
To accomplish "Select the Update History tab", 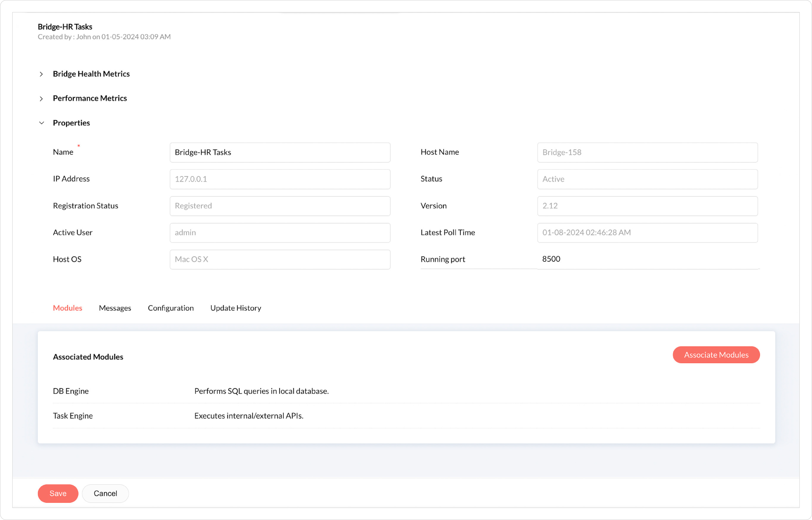I will click(236, 308).
